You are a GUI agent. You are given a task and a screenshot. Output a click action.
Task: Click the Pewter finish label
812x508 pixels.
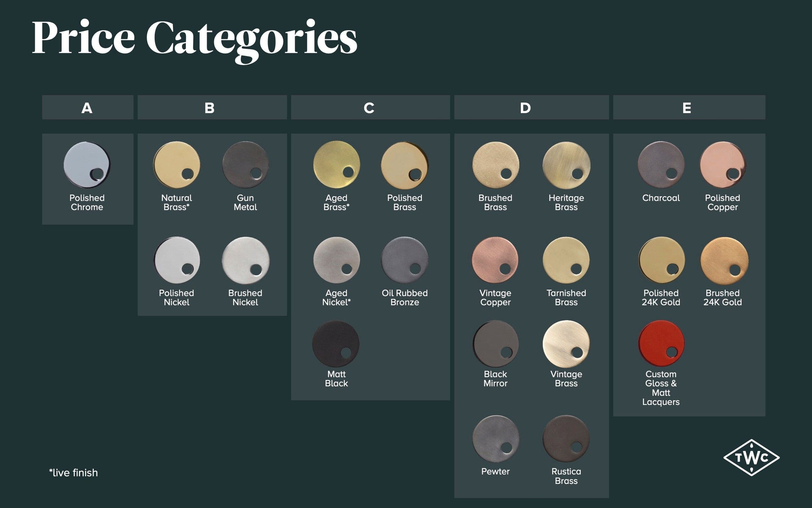pos(495,471)
